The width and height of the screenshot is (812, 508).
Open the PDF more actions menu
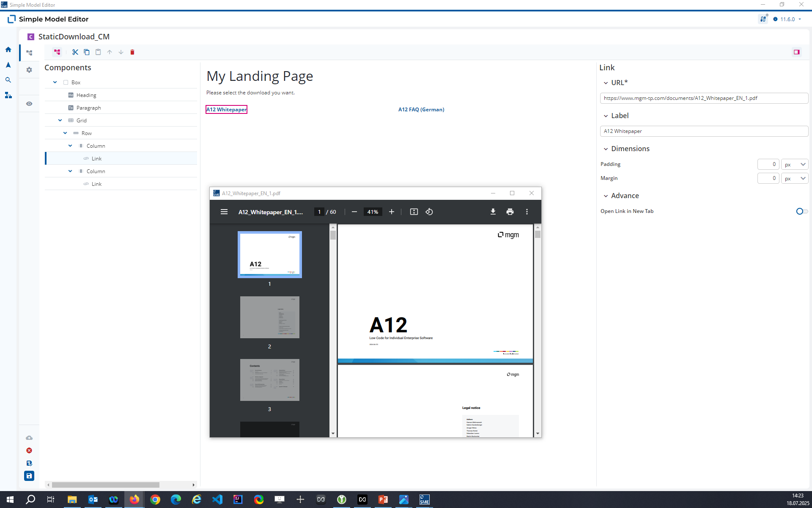coord(527,212)
